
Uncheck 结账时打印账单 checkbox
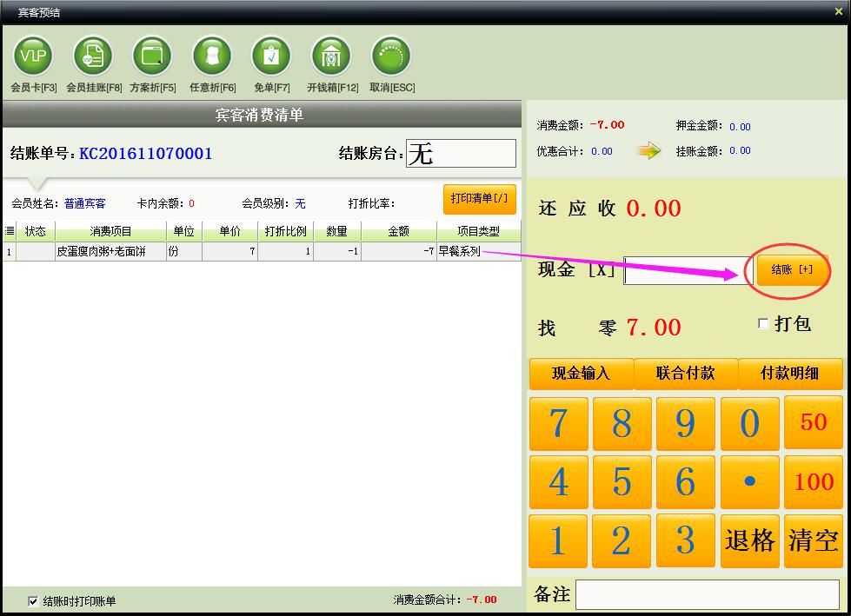coord(33,601)
